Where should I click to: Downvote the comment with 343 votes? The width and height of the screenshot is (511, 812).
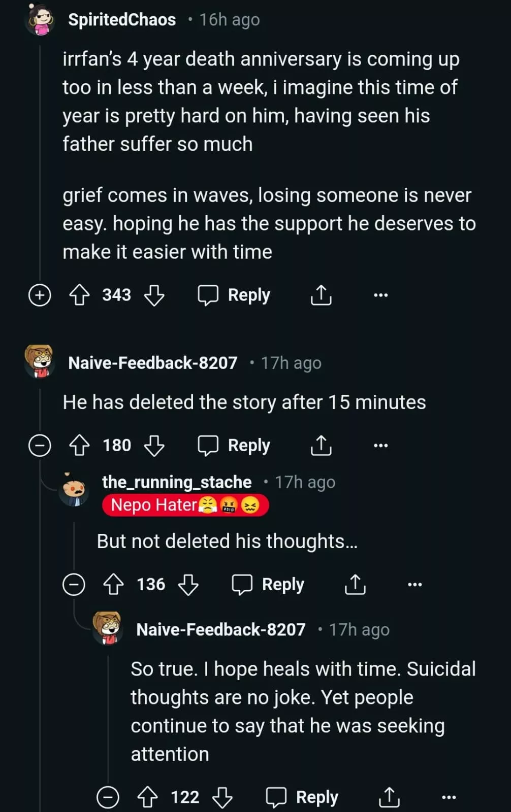[x=154, y=295]
